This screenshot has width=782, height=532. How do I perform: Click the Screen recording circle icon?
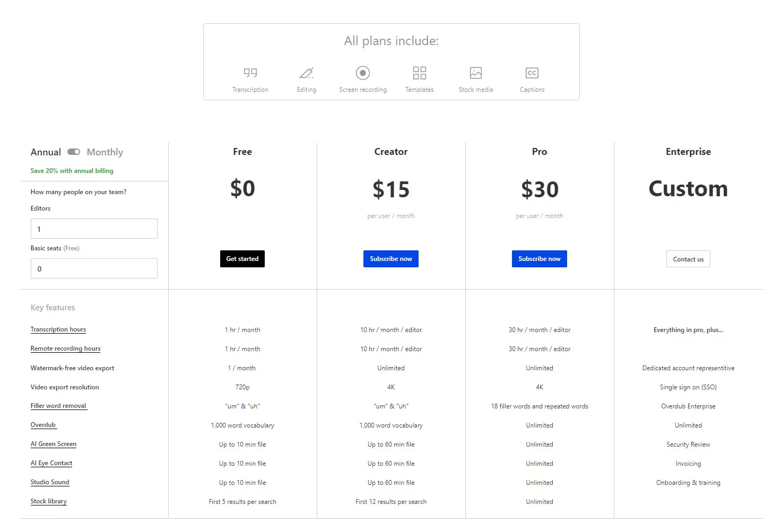[363, 73]
